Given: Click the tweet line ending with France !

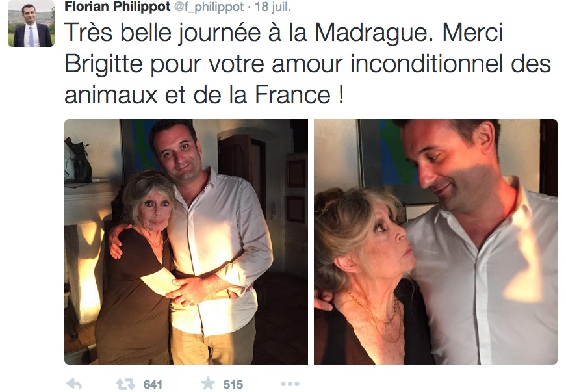Looking at the screenshot, I should pos(204,95).
